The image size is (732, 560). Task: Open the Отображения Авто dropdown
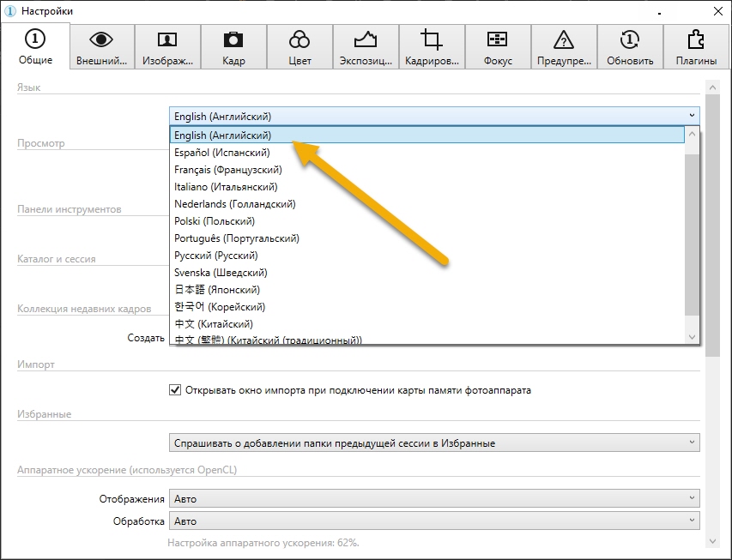tap(434, 498)
